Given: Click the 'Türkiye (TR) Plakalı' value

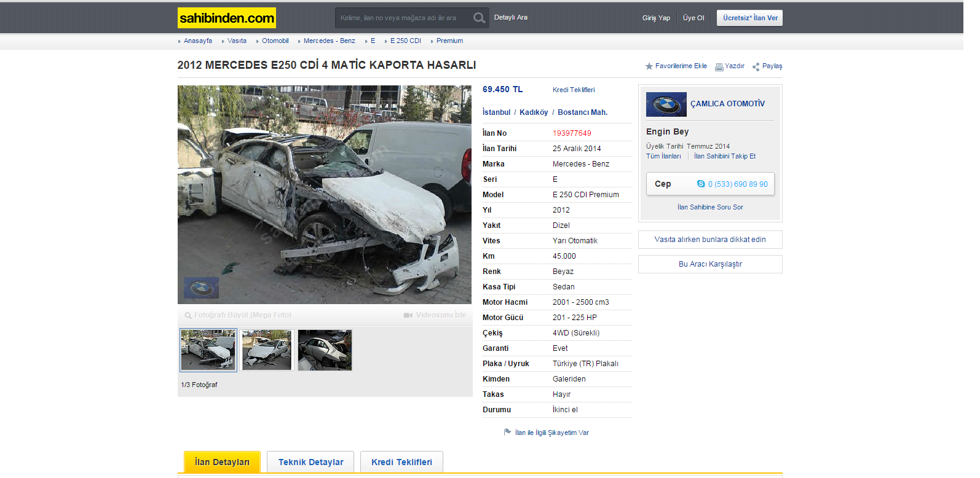Looking at the screenshot, I should [585, 364].
